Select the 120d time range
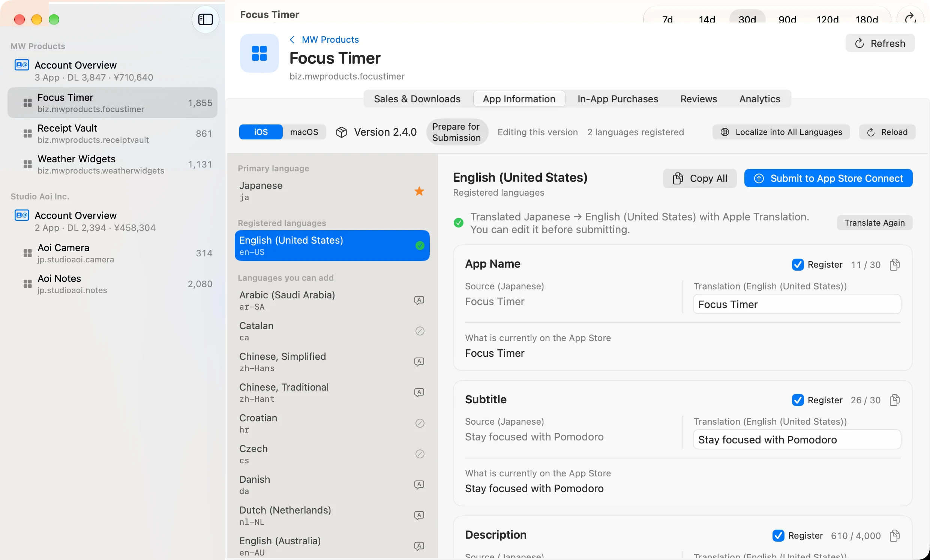The width and height of the screenshot is (930, 560). click(828, 19)
